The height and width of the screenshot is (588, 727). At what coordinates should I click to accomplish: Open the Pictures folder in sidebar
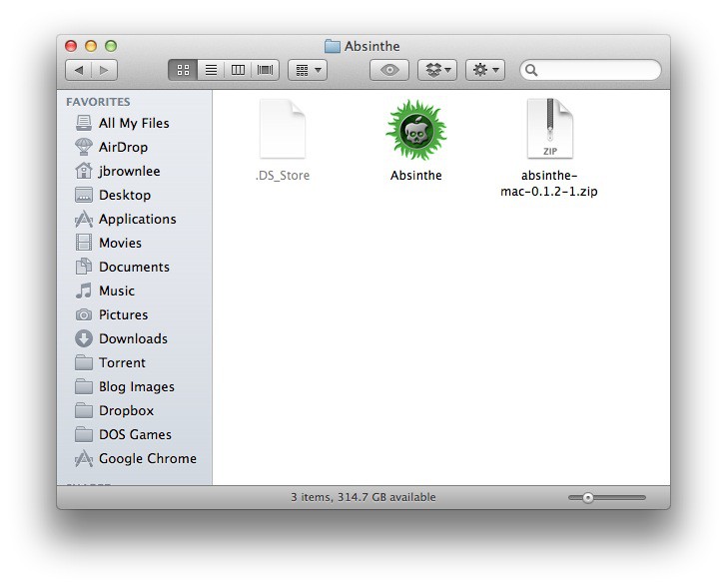[123, 314]
